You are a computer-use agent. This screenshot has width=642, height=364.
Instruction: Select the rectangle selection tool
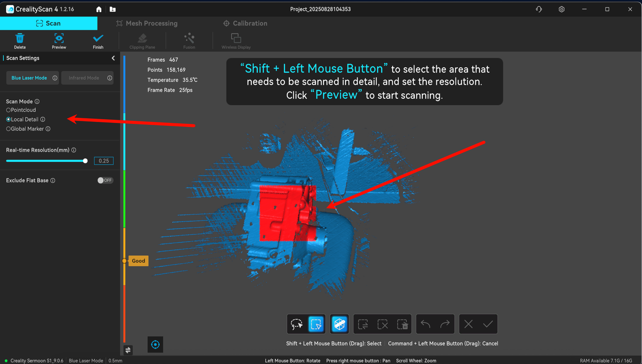(x=316, y=324)
